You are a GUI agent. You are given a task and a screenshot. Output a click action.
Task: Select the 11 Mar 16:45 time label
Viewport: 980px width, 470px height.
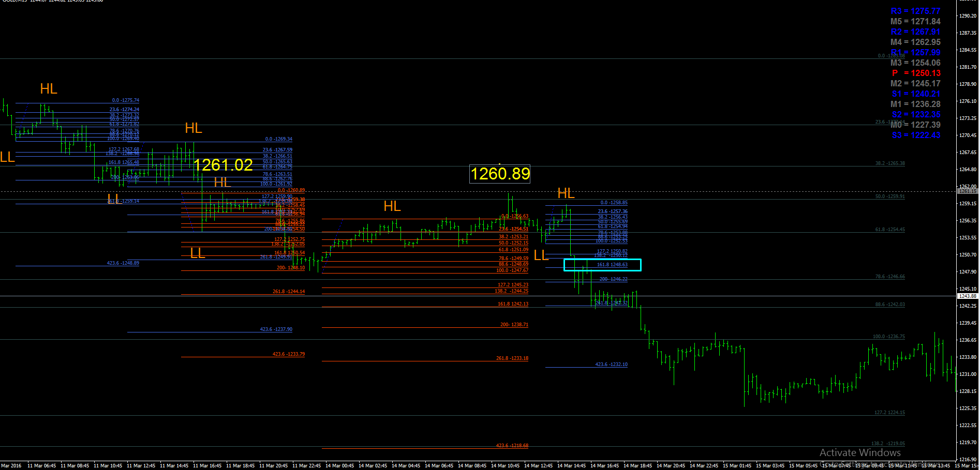point(207,466)
